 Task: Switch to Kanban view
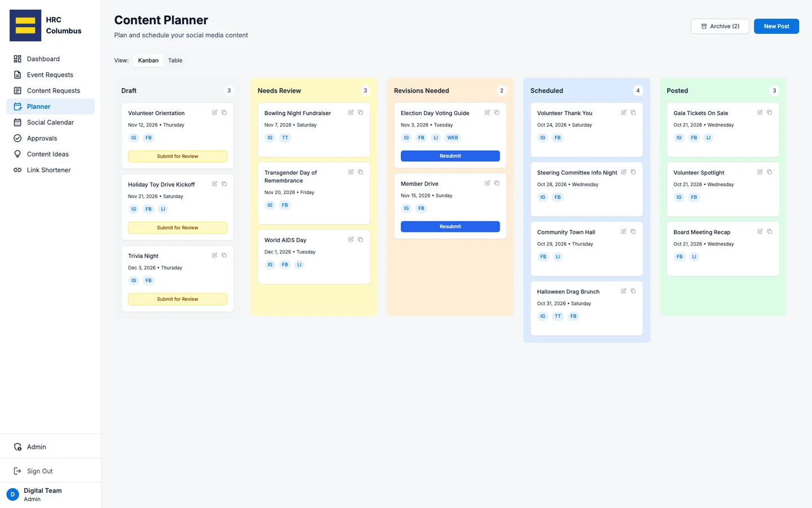coord(148,60)
